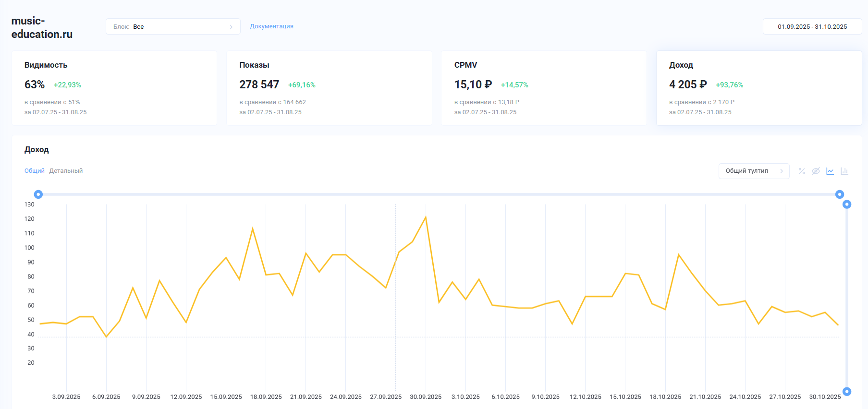
Task: Select the Доход metric card
Action: click(x=759, y=88)
